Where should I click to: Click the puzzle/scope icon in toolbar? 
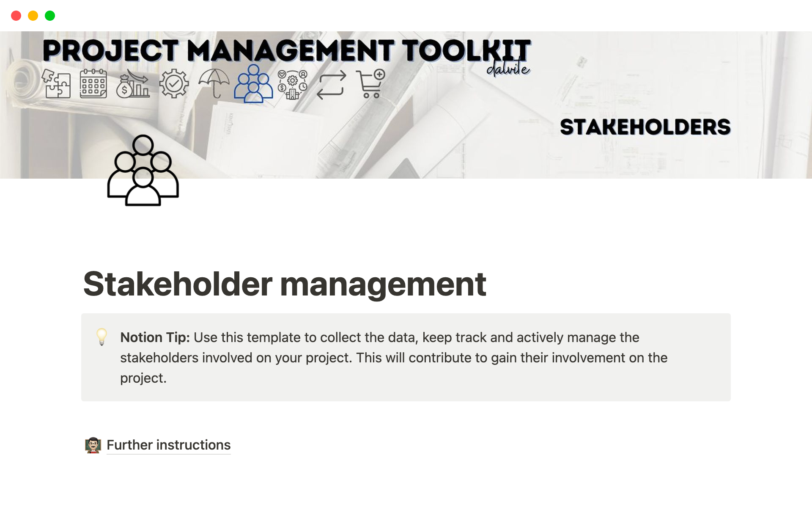coord(57,86)
